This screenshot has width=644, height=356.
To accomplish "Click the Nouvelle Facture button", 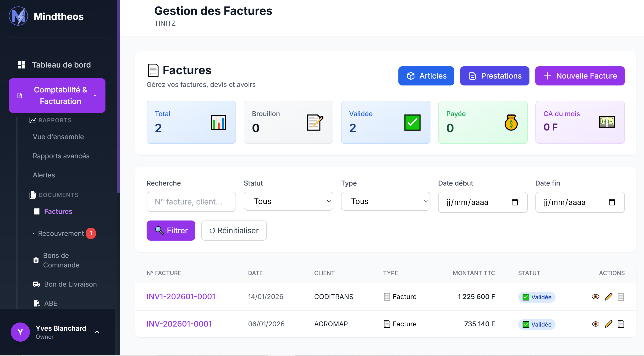I will [x=580, y=76].
